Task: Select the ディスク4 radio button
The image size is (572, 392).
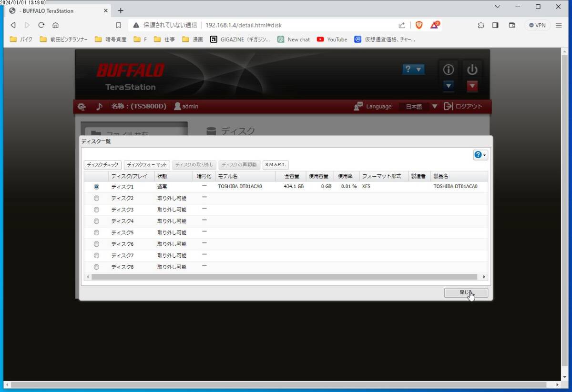Action: 97,221
